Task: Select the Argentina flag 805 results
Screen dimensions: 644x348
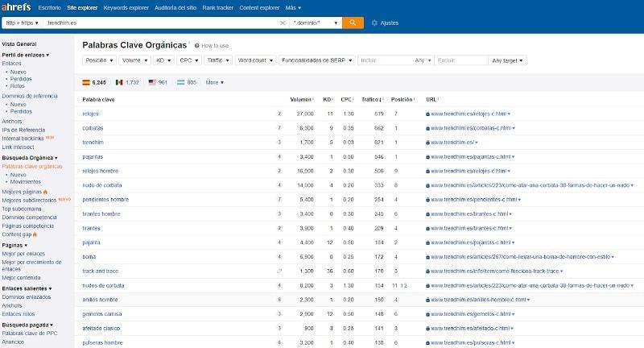Action: (187, 82)
